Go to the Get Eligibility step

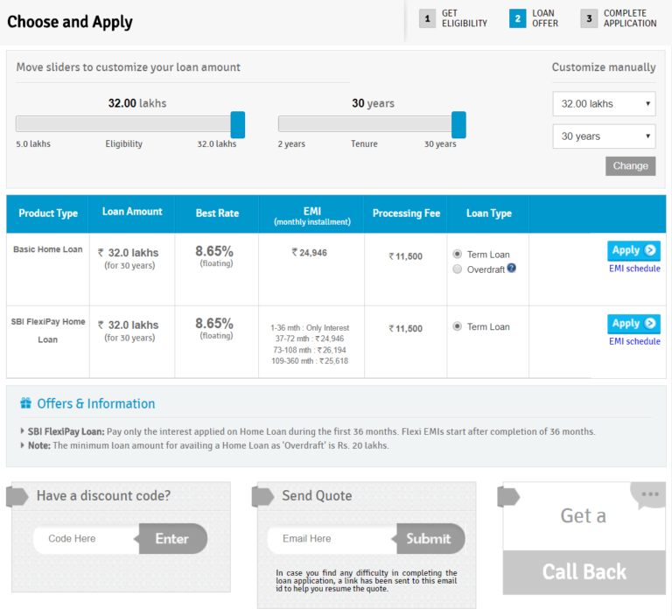(464, 18)
